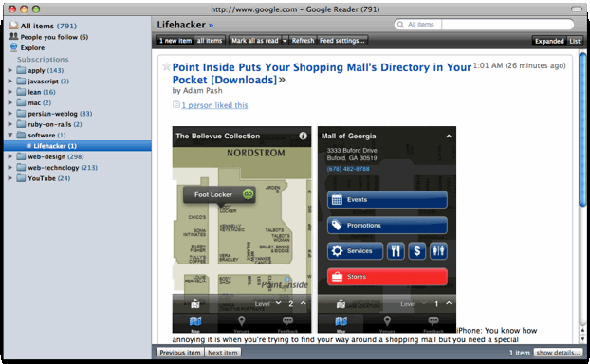Click the mac folder icon
Image resolution: width=590 pixels, height=364 pixels.
tap(21, 102)
